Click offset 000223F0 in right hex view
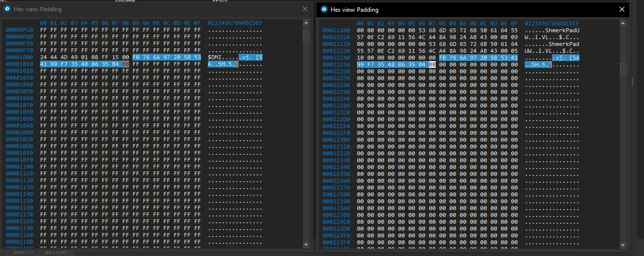The height and width of the screenshot is (256, 644). [336, 242]
